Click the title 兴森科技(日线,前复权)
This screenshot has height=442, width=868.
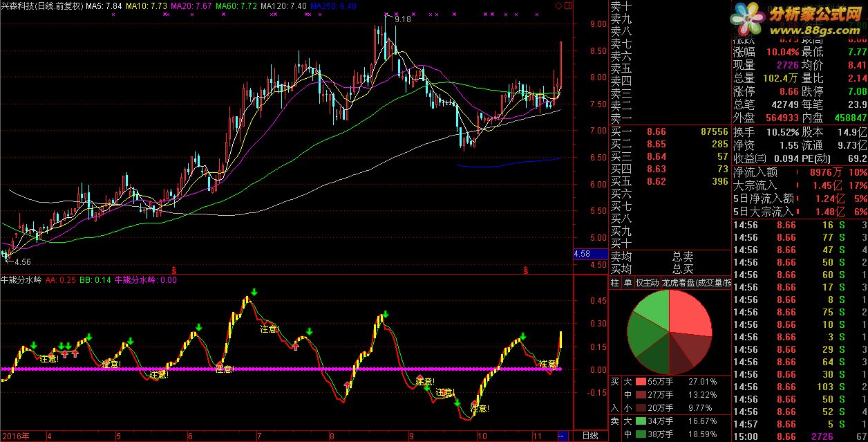tap(41, 6)
